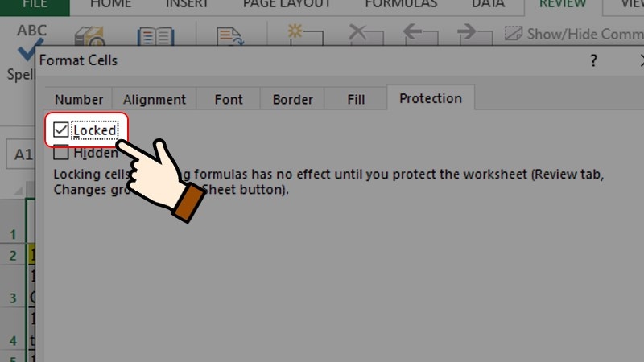Viewport: 644px width, 362px height.
Task: Switch to the Alignment tab
Action: pos(155,99)
